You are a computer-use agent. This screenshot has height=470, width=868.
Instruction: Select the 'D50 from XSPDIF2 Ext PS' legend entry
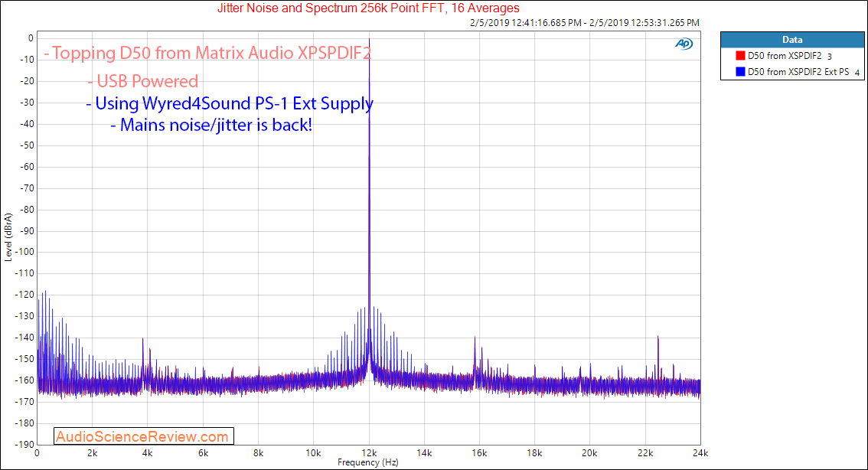tap(798, 72)
